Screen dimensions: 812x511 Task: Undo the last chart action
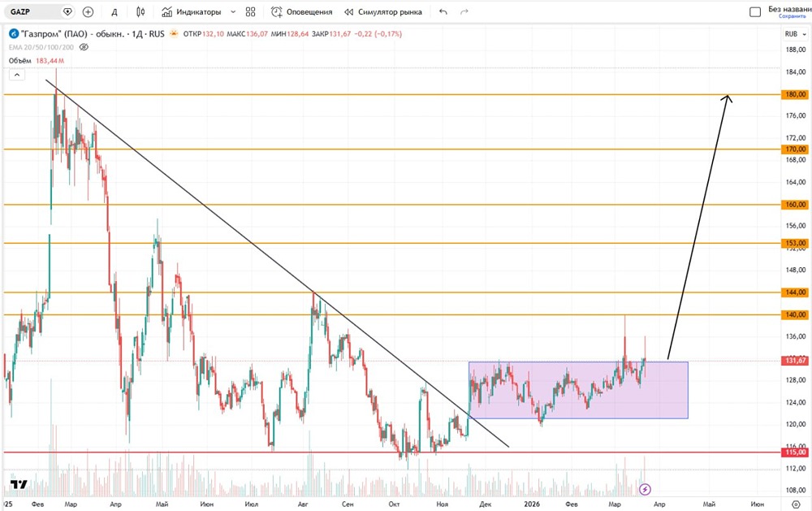click(x=443, y=11)
